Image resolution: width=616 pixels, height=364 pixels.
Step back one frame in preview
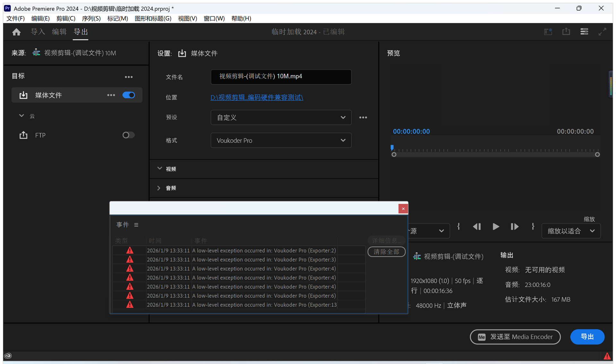click(477, 227)
